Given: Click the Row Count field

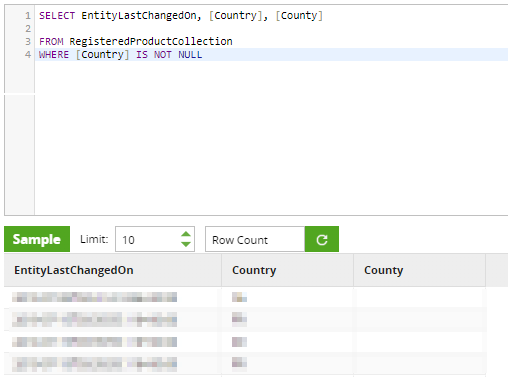Looking at the screenshot, I should pyautogui.click(x=255, y=239).
